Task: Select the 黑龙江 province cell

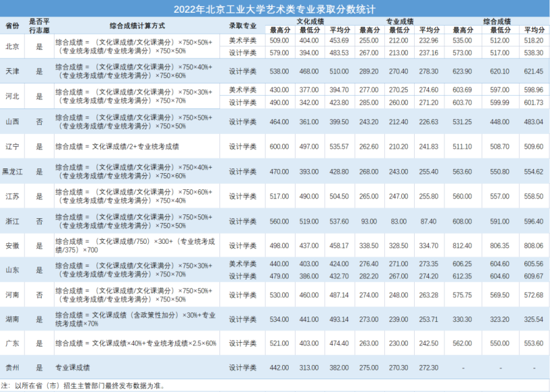Action: tap(12, 172)
